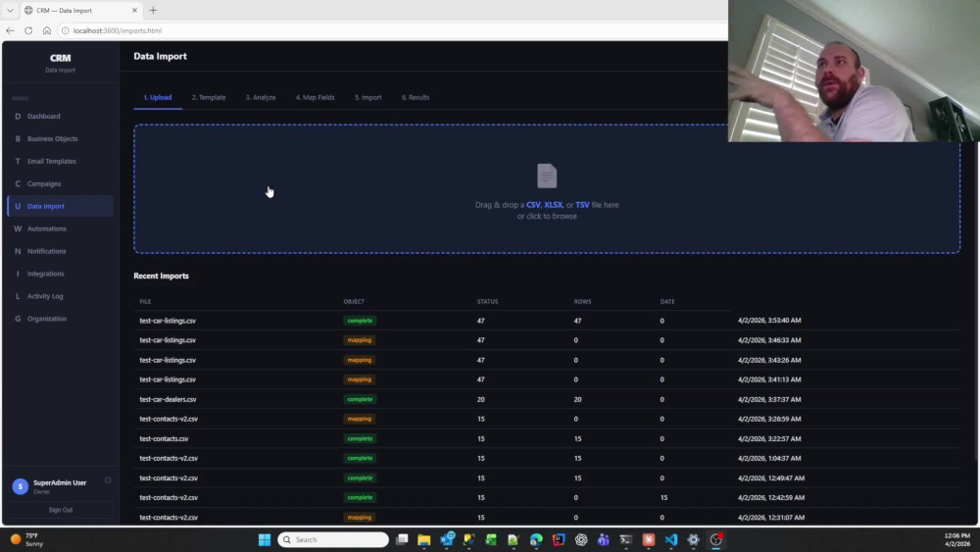Open Notifications in the sidebar
The width and height of the screenshot is (980, 552).
(60, 251)
